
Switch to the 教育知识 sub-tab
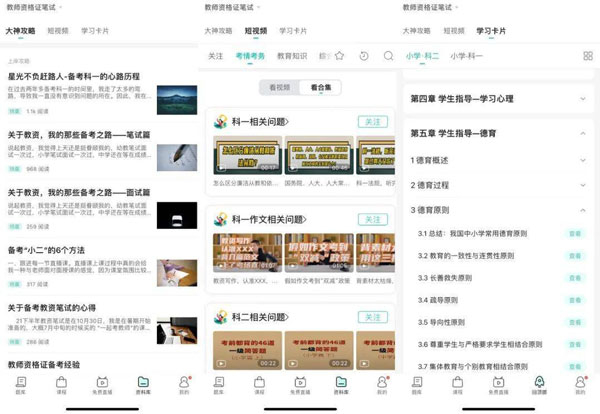click(292, 56)
